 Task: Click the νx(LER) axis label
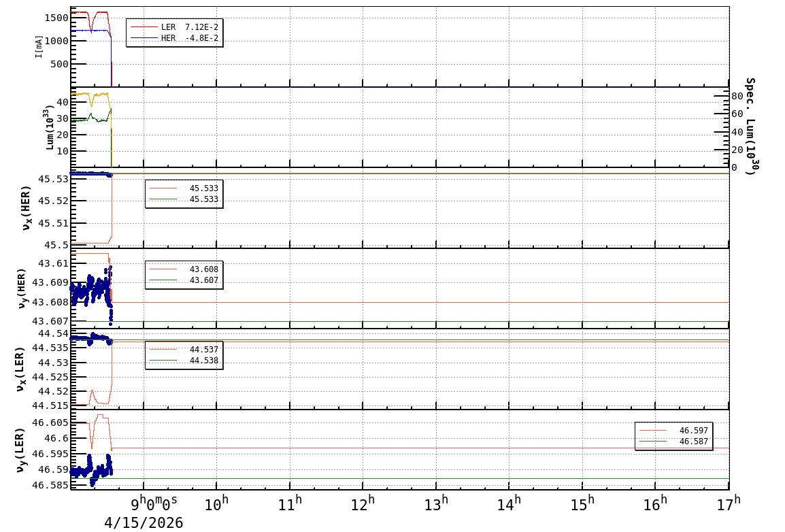click(x=20, y=369)
